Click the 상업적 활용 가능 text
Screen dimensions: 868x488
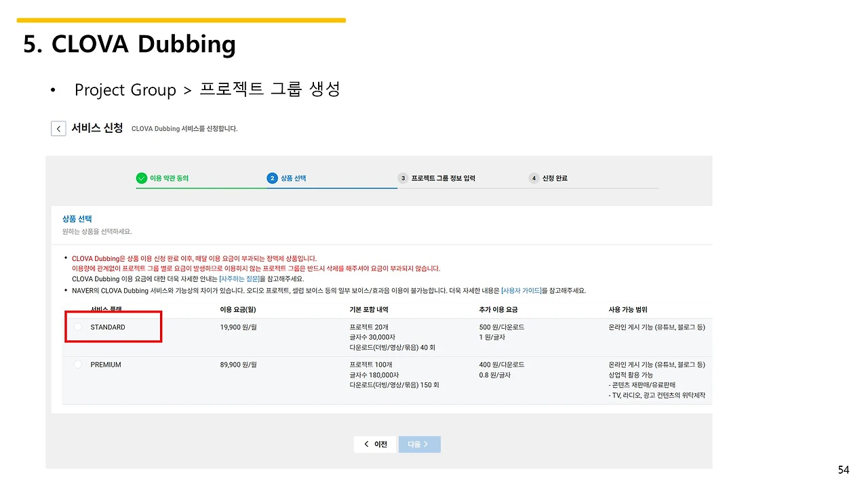[631, 375]
